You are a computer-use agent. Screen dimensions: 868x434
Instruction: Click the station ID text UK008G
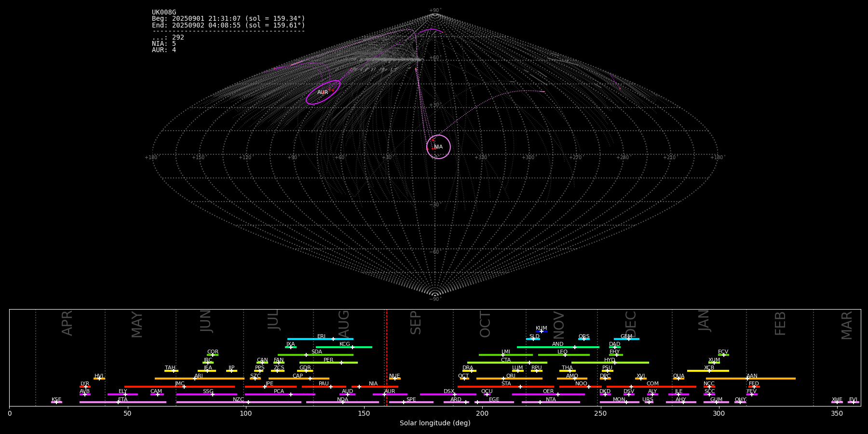click(x=164, y=13)
